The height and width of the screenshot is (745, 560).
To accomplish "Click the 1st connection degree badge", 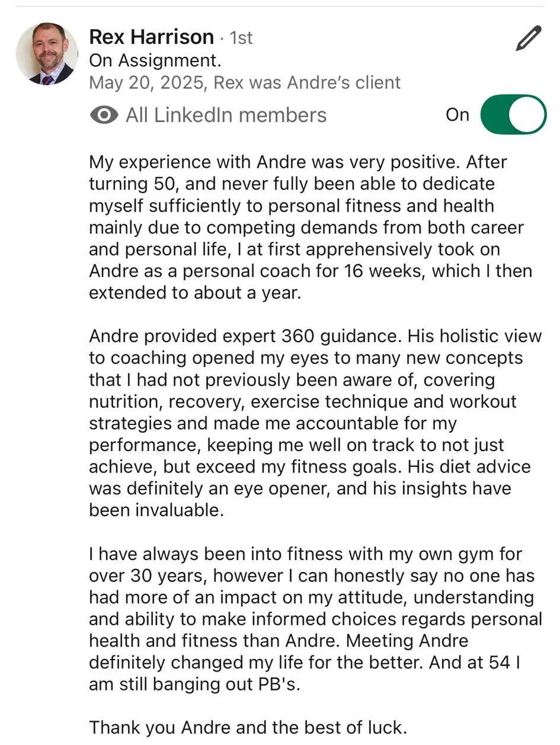I will (x=241, y=38).
